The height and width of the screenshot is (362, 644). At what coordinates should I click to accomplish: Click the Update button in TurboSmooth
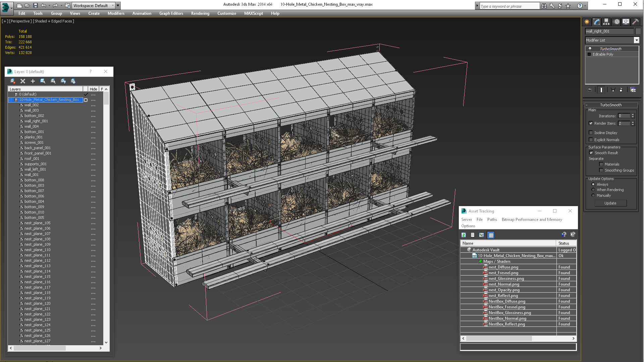click(610, 203)
